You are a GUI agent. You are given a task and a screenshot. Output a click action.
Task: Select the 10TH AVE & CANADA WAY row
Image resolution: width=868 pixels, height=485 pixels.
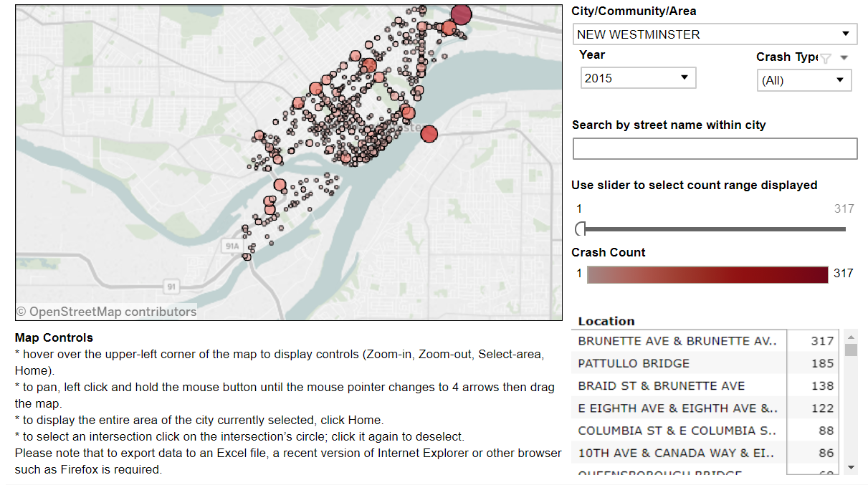pos(677,453)
